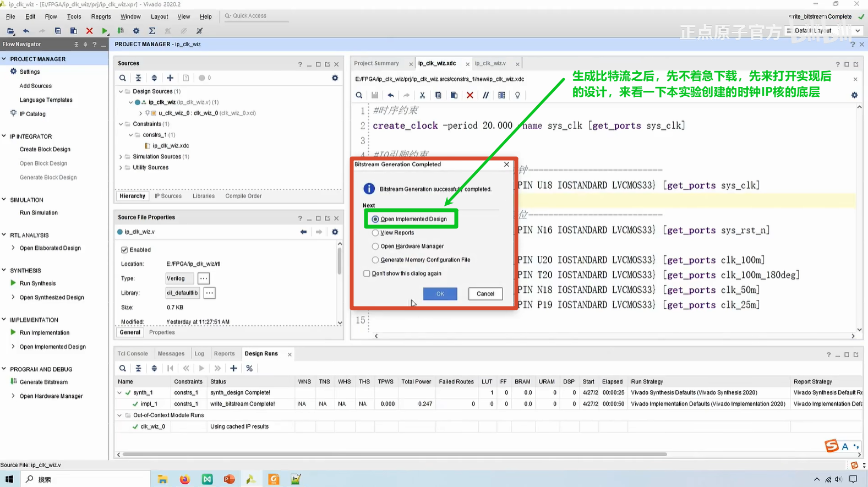Click Run Synthesis in Flow Navigator
Viewport: 868px width, 487px height.
pos(37,283)
